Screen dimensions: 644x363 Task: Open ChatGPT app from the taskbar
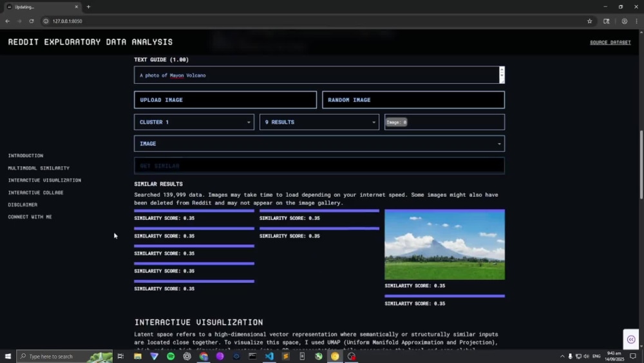pos(187,356)
